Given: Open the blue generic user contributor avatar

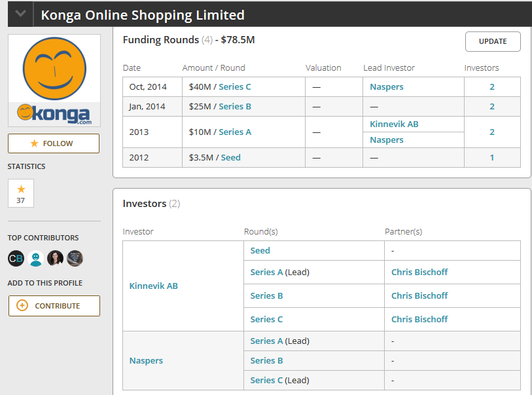Looking at the screenshot, I should click(x=35, y=259).
